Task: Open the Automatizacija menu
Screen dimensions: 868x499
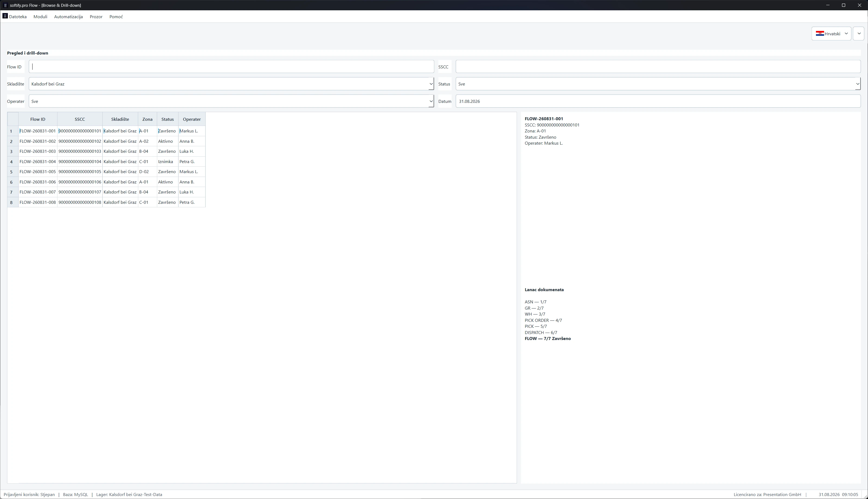Action: (x=69, y=17)
